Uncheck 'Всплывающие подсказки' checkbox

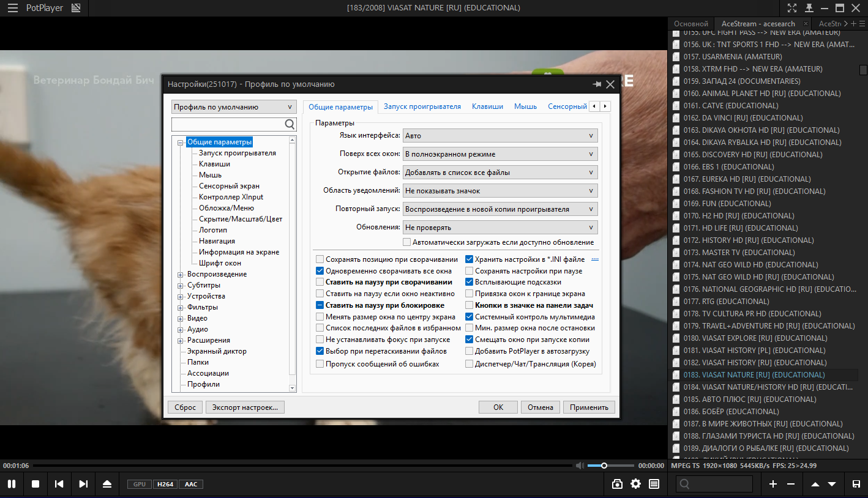pos(470,282)
